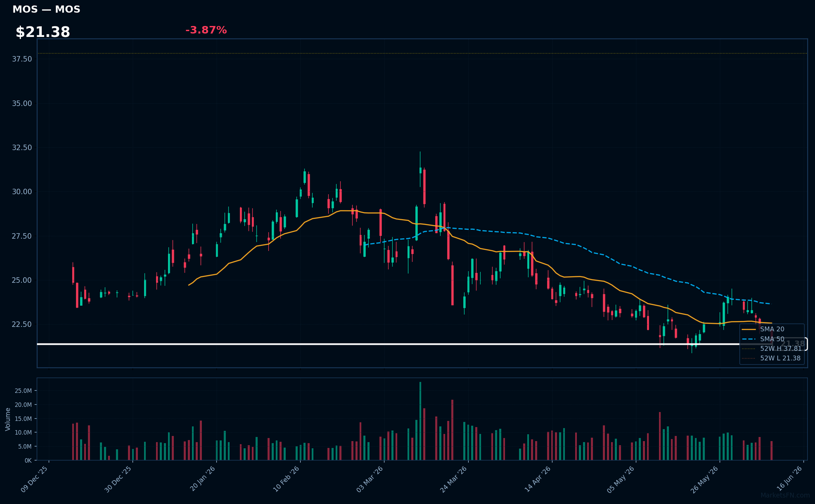Click the 14 Apr '26 date label
The width and height of the screenshot is (815, 504).
538,479
